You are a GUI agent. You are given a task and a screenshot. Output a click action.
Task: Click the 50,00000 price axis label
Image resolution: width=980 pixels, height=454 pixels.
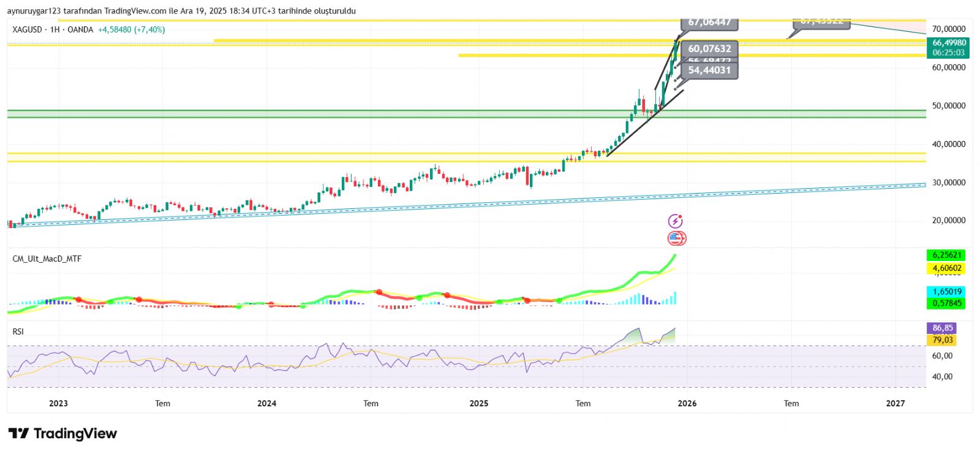[949, 106]
